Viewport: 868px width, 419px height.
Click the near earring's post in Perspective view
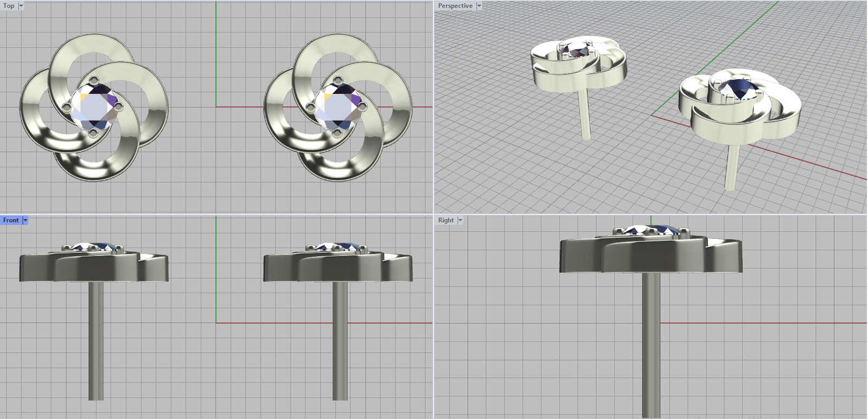click(x=732, y=168)
